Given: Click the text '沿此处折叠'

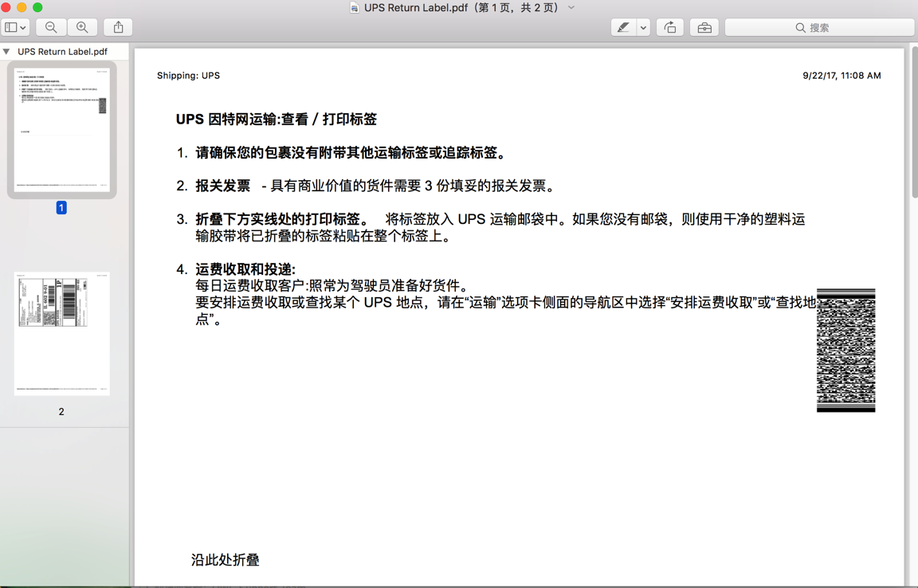Looking at the screenshot, I should (x=226, y=560).
